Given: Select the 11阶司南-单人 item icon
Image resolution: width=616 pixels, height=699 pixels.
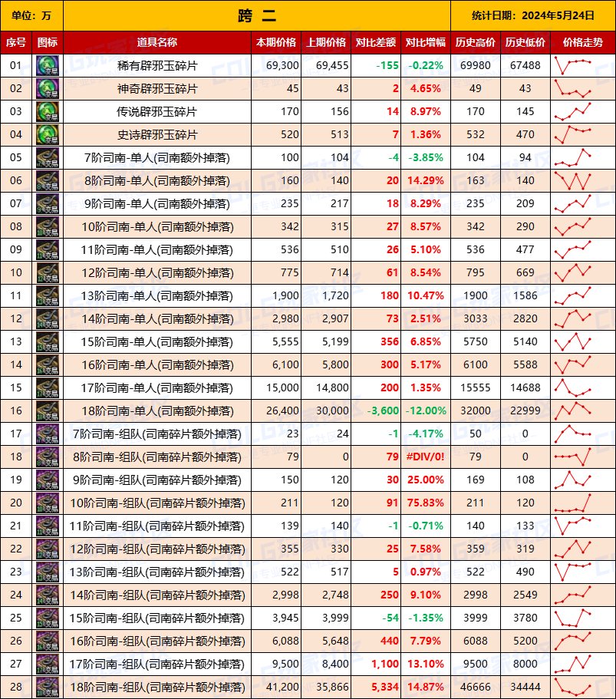Looking at the screenshot, I should pyautogui.click(x=48, y=249).
